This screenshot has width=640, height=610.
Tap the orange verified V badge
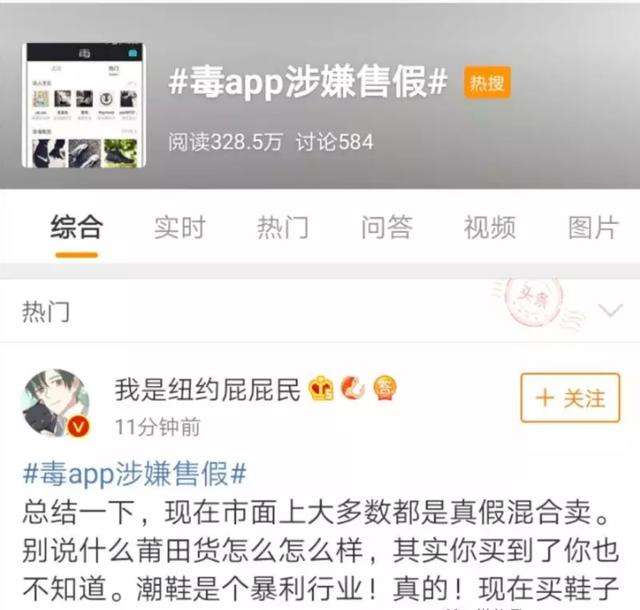[78, 427]
